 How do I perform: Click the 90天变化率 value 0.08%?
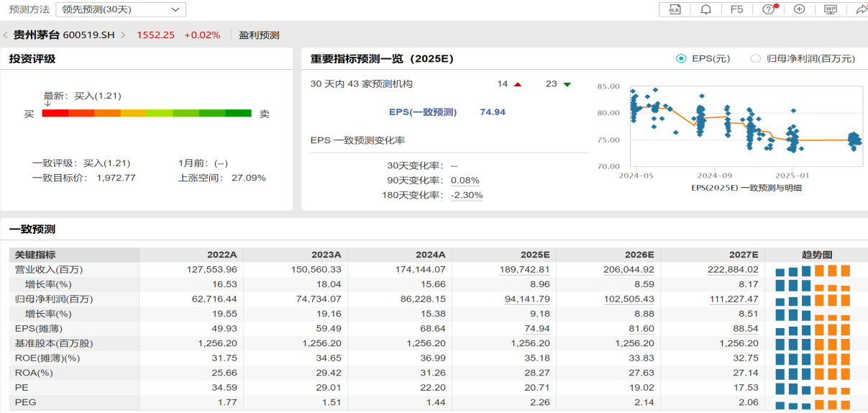click(465, 181)
